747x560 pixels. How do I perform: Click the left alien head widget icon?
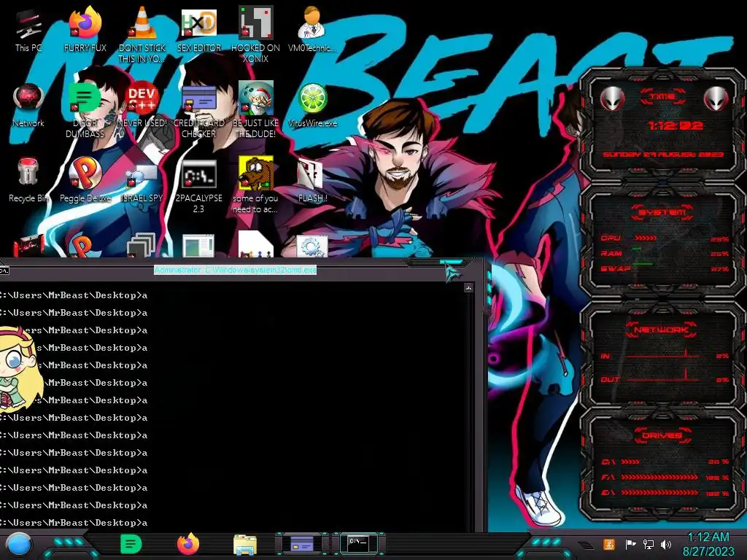[613, 99]
